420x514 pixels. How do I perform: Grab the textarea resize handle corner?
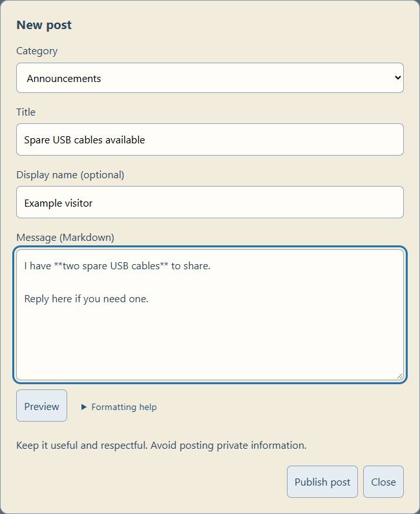pos(400,376)
